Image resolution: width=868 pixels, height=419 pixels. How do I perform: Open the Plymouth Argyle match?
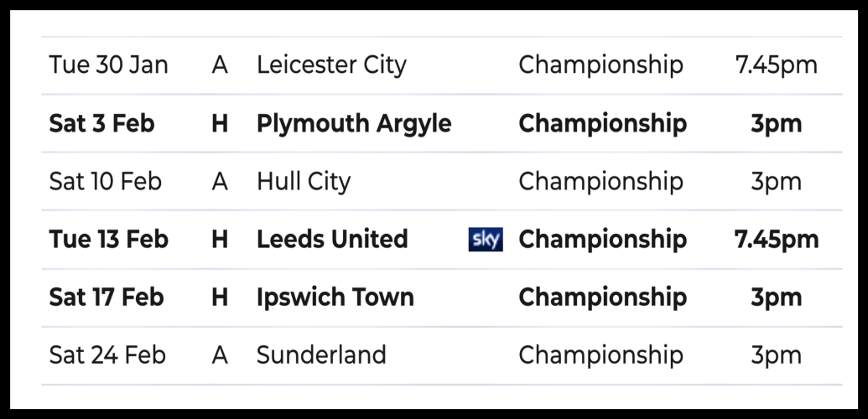(x=354, y=124)
